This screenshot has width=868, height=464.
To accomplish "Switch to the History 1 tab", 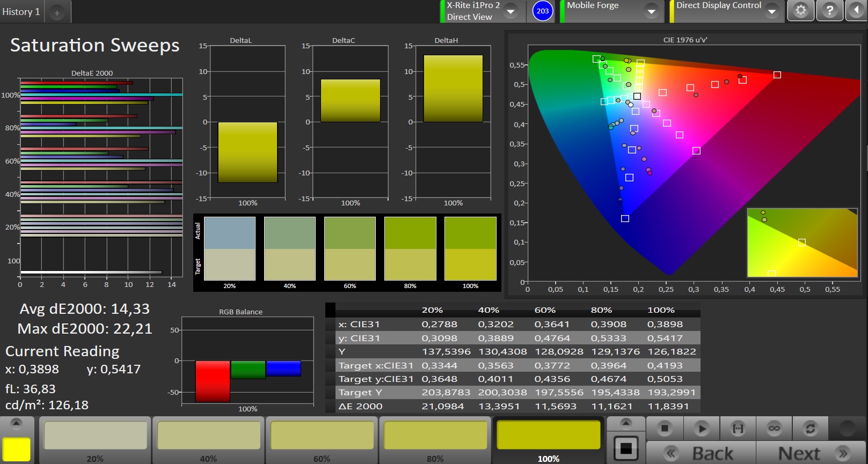I will [21, 12].
